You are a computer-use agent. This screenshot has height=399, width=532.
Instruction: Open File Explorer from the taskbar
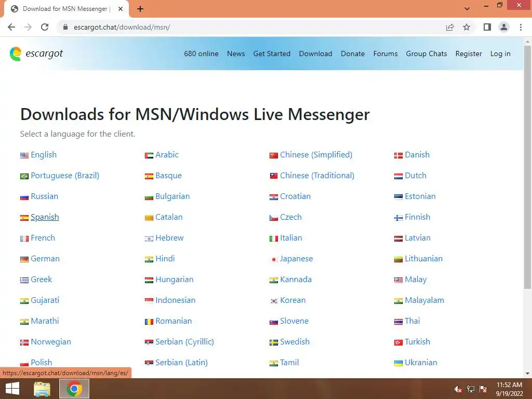click(x=42, y=389)
